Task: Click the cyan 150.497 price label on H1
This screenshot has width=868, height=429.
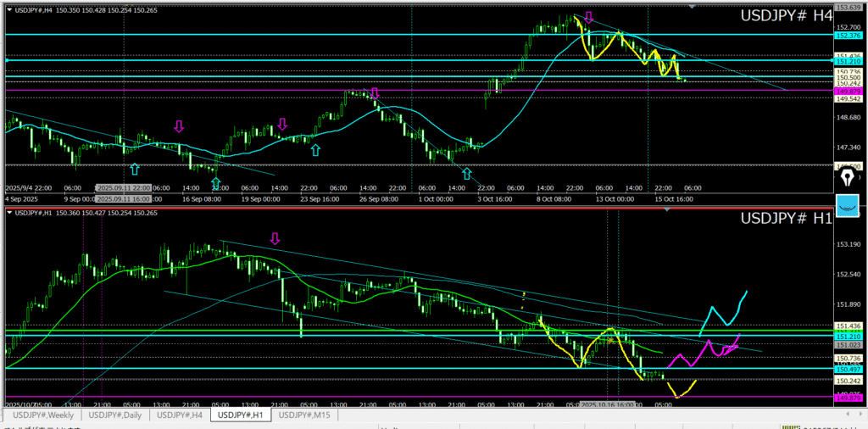Action: [x=849, y=370]
